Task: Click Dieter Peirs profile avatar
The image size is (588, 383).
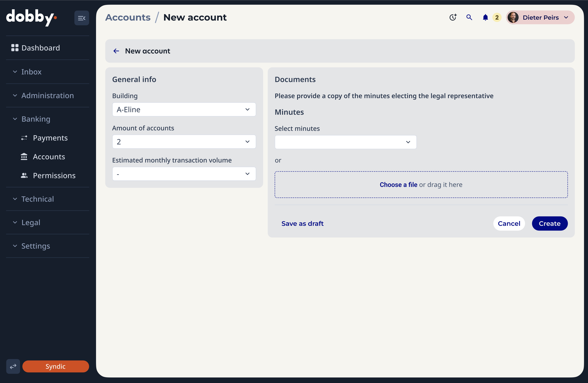Action: [513, 17]
